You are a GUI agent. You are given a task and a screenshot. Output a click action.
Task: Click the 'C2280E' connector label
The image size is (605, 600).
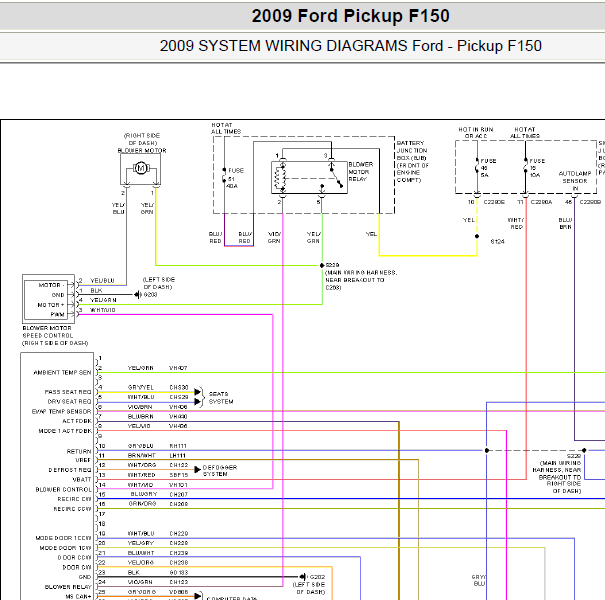coord(494,202)
